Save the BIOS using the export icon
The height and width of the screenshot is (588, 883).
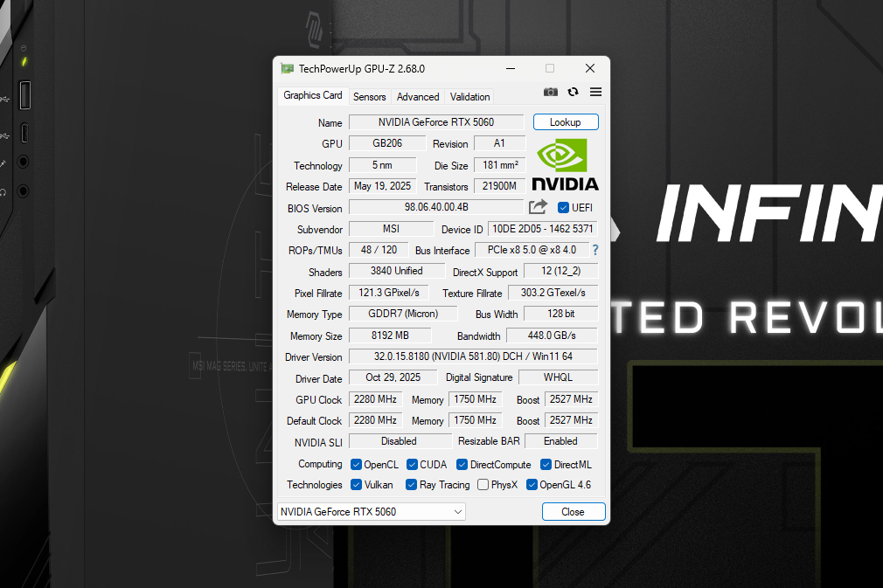coord(539,207)
